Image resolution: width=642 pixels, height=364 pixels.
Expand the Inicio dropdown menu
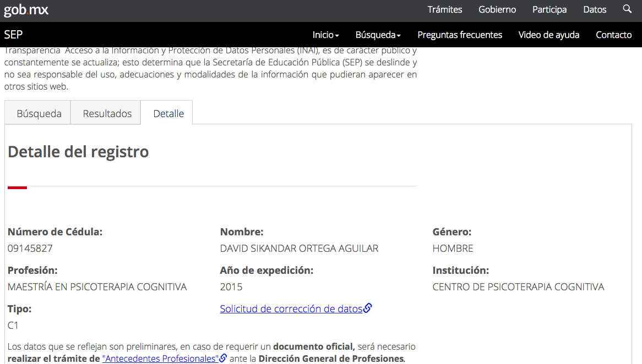click(x=325, y=35)
